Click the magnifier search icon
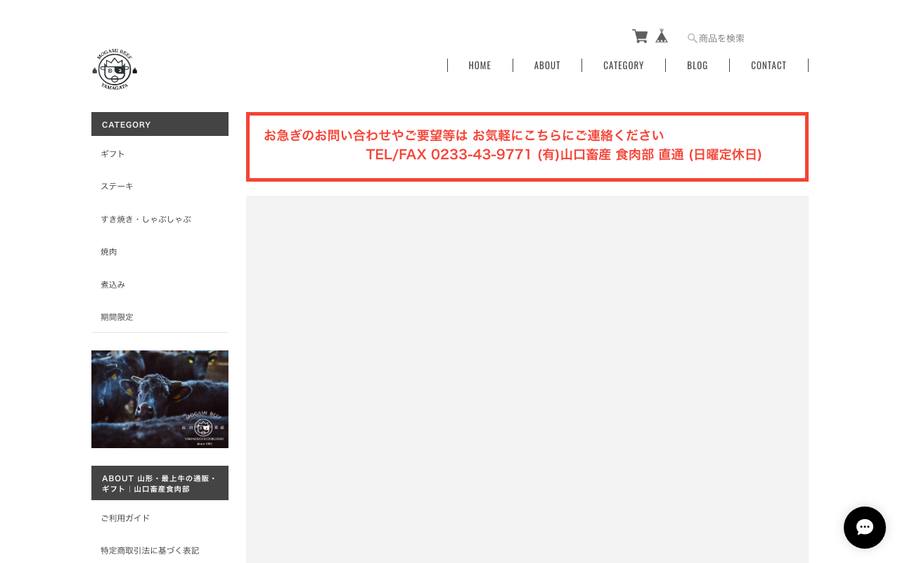The height and width of the screenshot is (563, 900). pos(692,38)
